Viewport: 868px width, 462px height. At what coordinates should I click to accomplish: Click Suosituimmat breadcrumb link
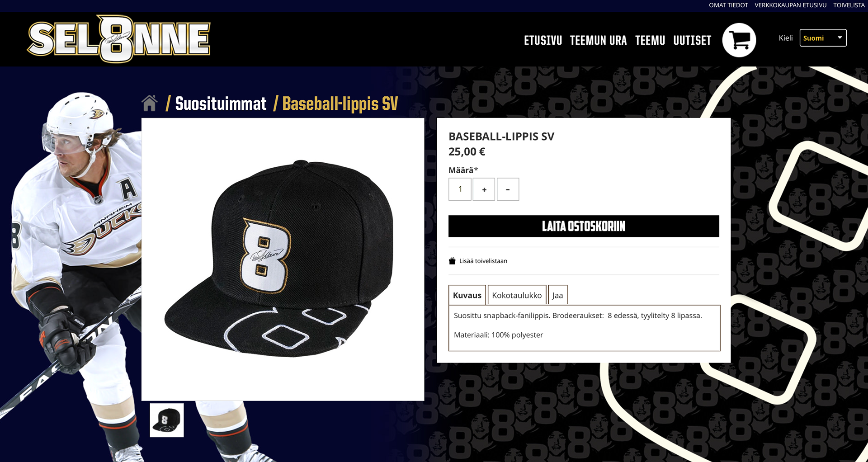pyautogui.click(x=221, y=104)
